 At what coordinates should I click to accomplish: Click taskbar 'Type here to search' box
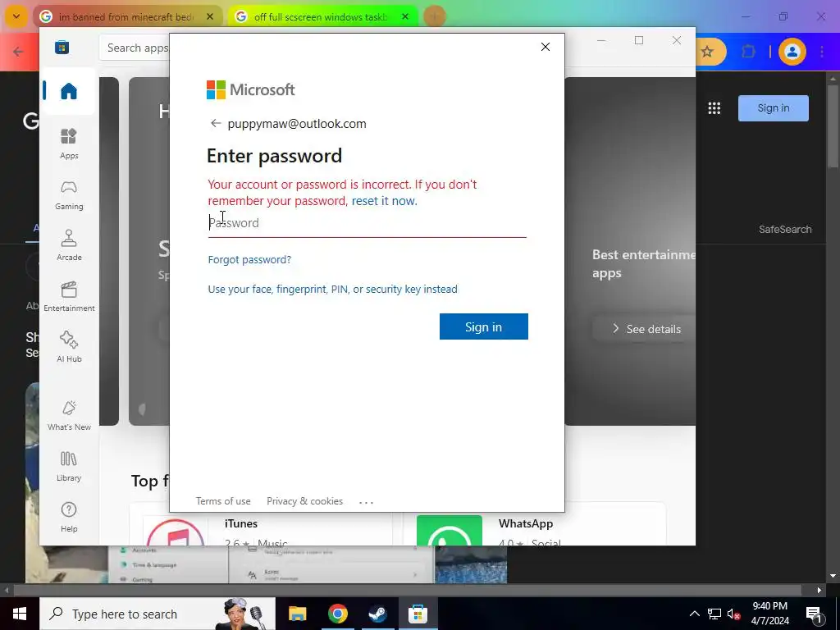coord(157,614)
